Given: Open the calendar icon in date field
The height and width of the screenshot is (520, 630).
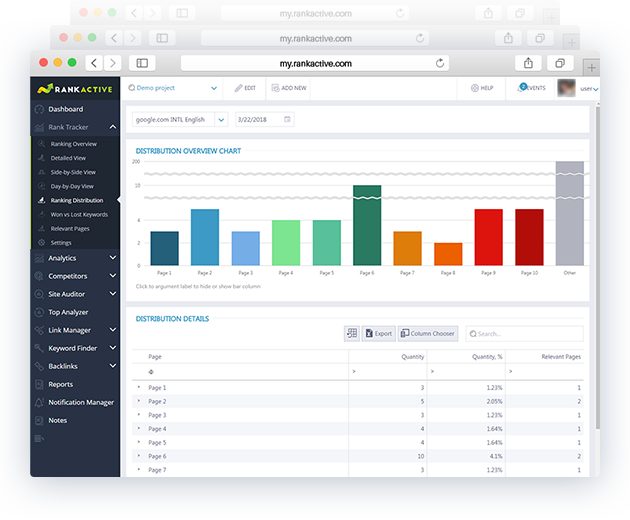Looking at the screenshot, I should [x=287, y=119].
